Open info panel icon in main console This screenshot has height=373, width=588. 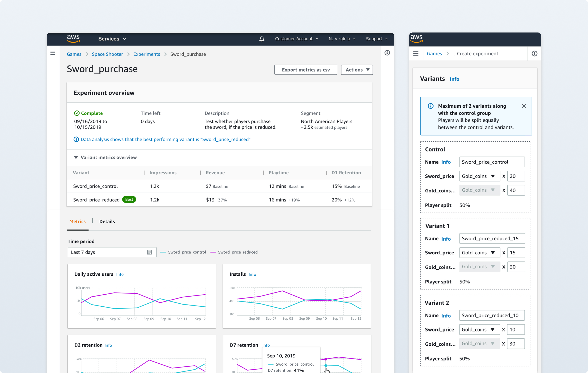387,53
